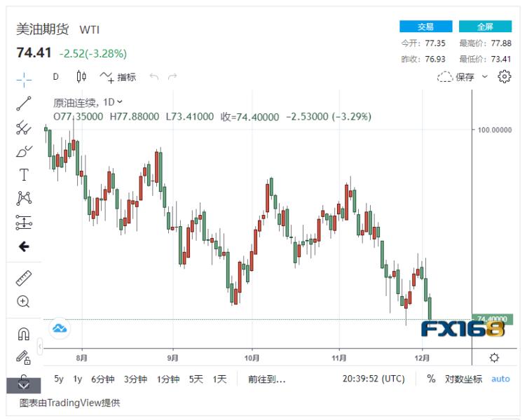Pick the pattern drawing tool
The height and width of the screenshot is (420, 527).
24,198
